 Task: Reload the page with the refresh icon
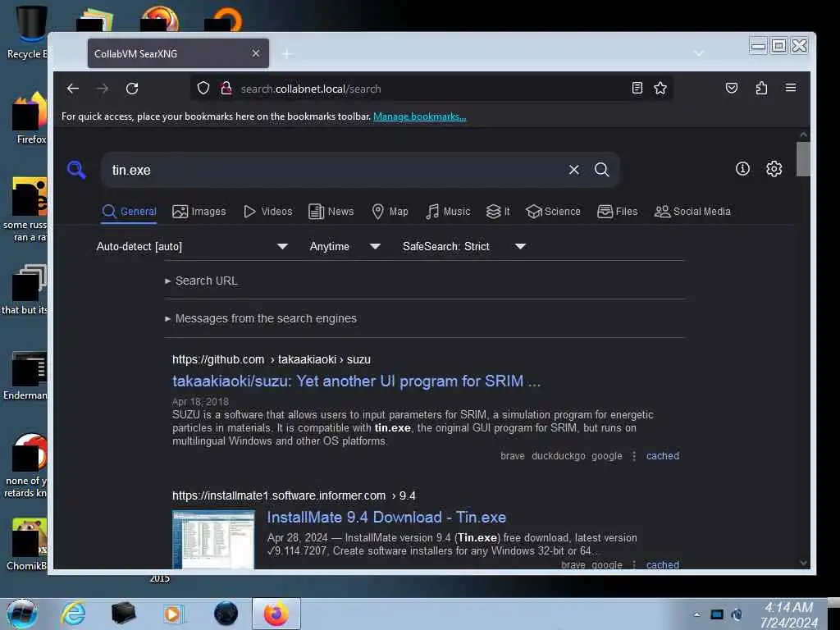(132, 89)
